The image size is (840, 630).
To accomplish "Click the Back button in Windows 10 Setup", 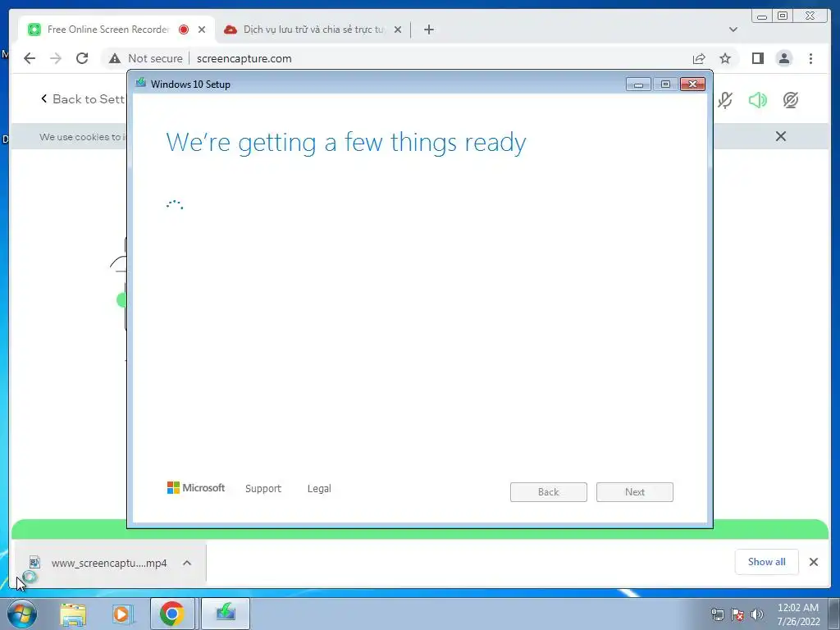I will click(x=548, y=492).
